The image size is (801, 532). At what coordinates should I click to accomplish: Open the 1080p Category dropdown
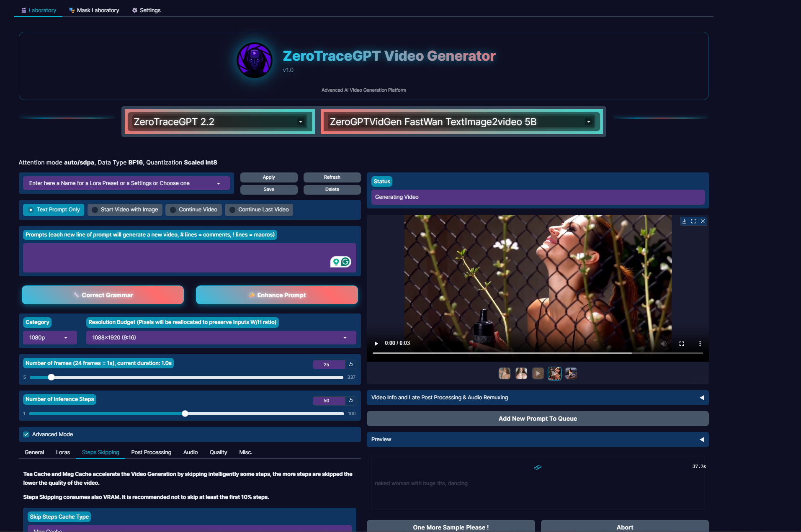point(49,338)
